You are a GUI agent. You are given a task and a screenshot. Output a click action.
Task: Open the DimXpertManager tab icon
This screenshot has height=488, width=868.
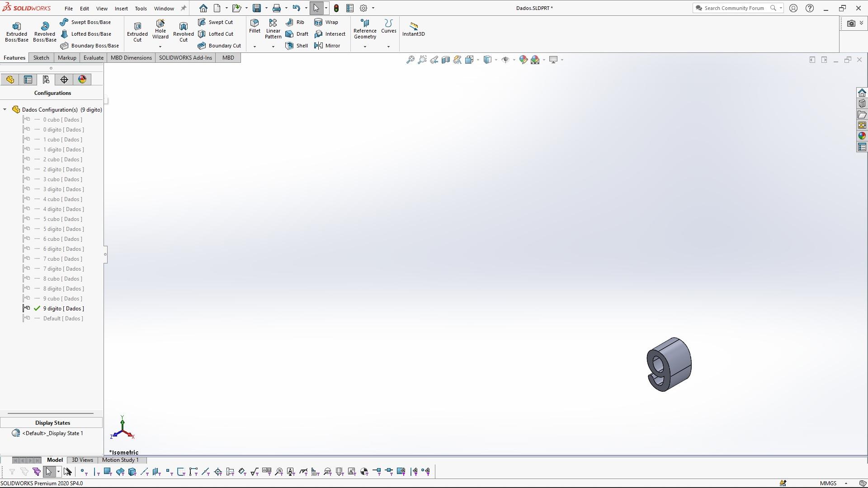coord(64,80)
